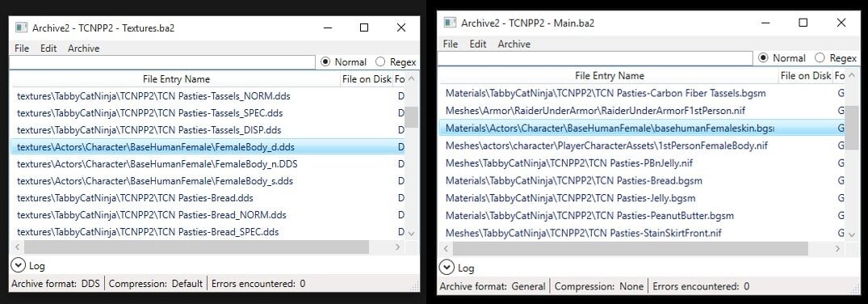The image size is (868, 304).
Task: Click horizontal scrollbar thumb in Textures.ba2 window
Action: tap(196, 247)
